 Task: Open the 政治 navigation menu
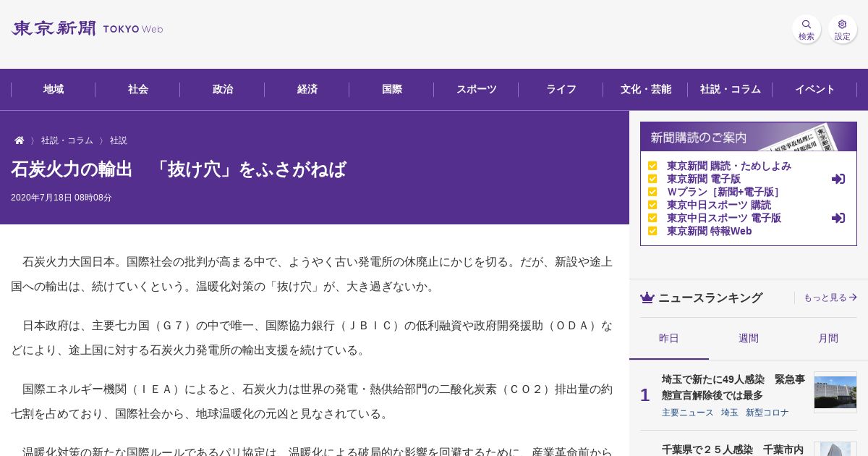point(223,90)
